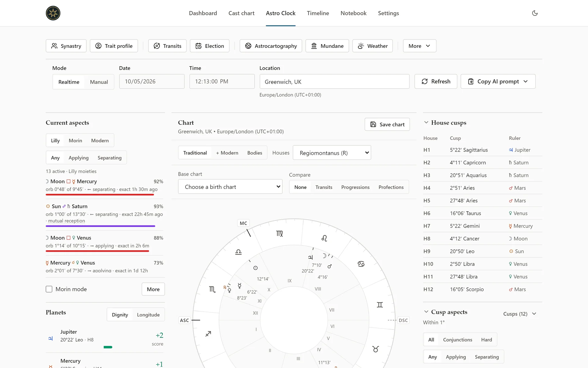Open the Timeline tab
Screen dimensions: 588x368
pos(318,13)
